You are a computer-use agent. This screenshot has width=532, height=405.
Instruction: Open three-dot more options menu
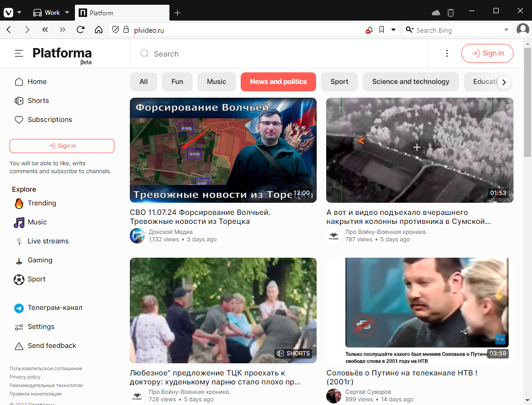447,53
